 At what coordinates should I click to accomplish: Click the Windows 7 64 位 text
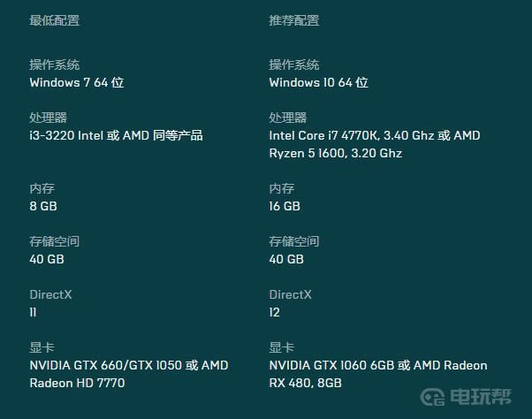click(77, 82)
